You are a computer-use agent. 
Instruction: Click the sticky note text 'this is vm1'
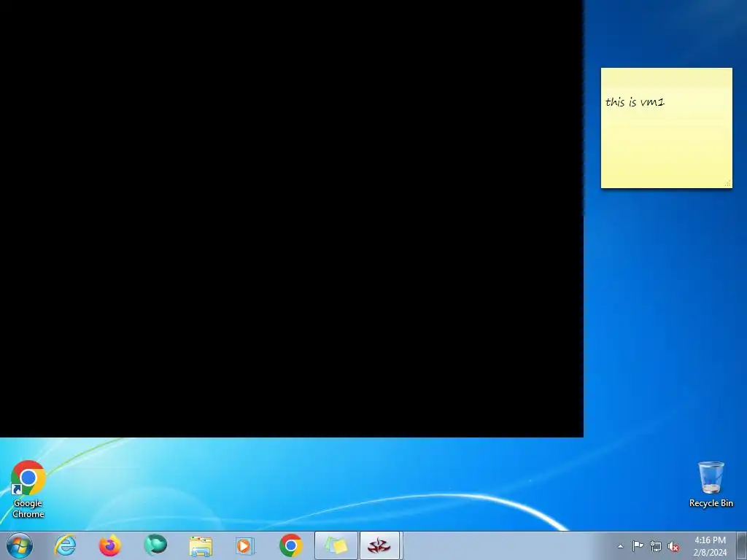pyautogui.click(x=635, y=102)
